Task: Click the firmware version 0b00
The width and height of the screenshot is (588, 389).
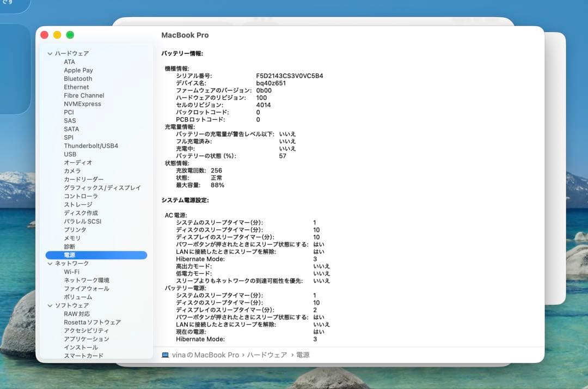Action: pyautogui.click(x=264, y=90)
